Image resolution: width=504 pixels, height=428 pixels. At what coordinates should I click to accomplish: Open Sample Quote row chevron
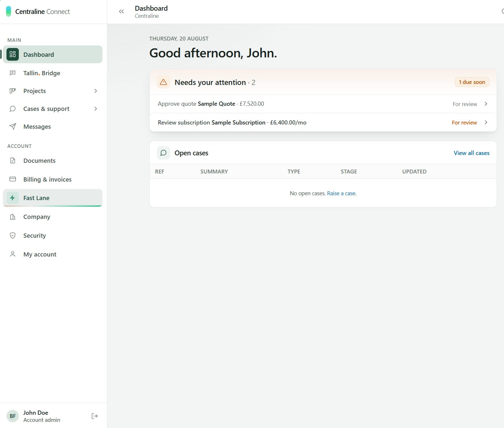[x=486, y=104]
